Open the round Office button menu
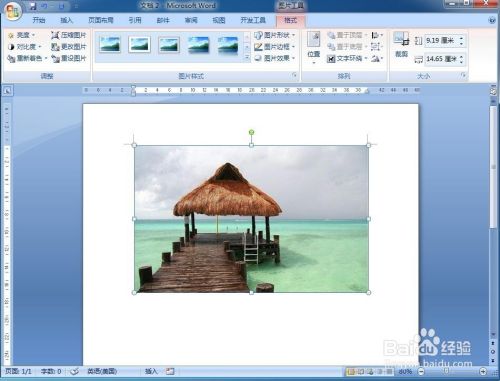 tap(12, 11)
